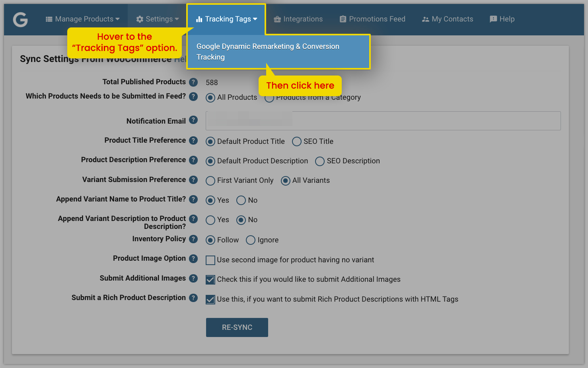Select Yes for Append Variant Name to Title
This screenshot has width=588, height=368.
coord(210,201)
